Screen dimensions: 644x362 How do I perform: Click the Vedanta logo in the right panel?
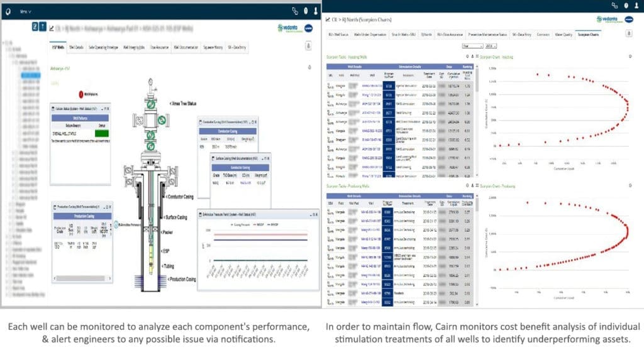[x=605, y=19]
